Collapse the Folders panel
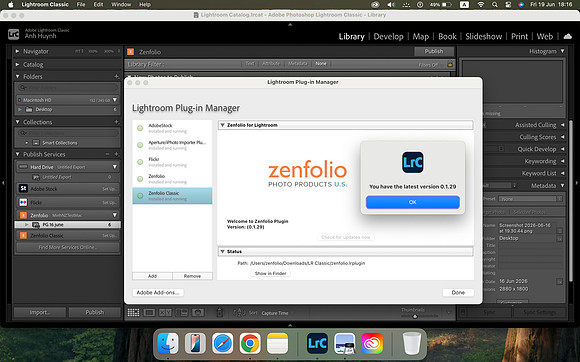580x362 pixels. pos(17,77)
